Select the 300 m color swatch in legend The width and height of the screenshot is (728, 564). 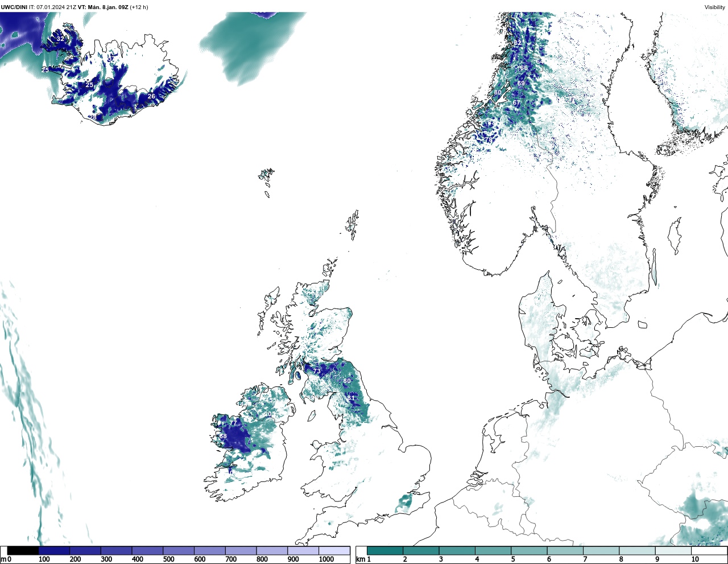click(x=117, y=551)
